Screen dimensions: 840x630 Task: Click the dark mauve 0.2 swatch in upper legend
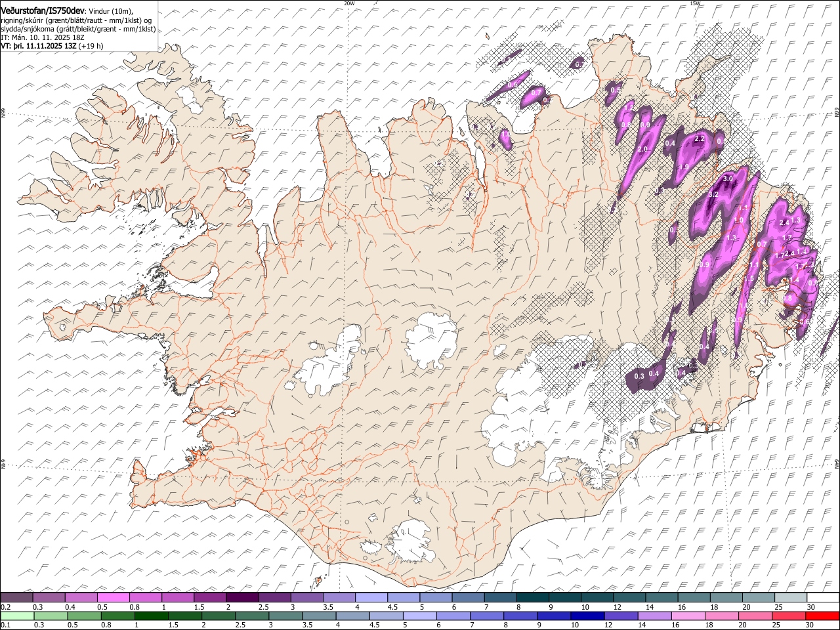pos(17,598)
